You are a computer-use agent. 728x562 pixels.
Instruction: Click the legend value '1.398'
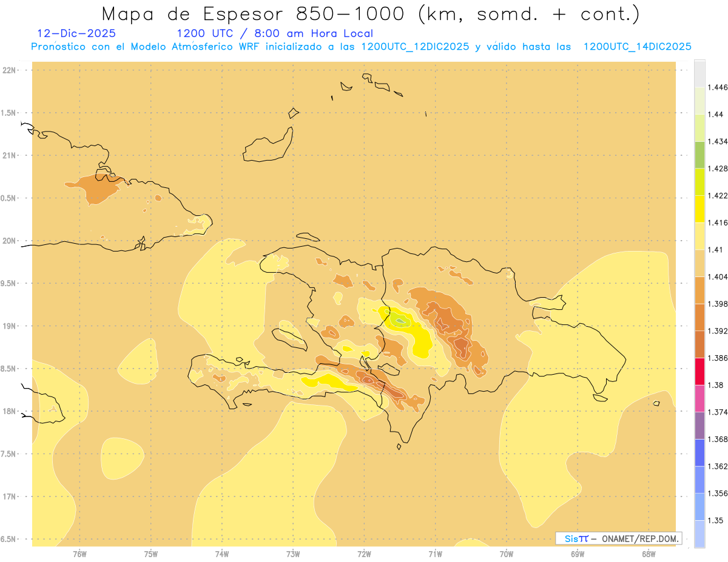pos(718,304)
